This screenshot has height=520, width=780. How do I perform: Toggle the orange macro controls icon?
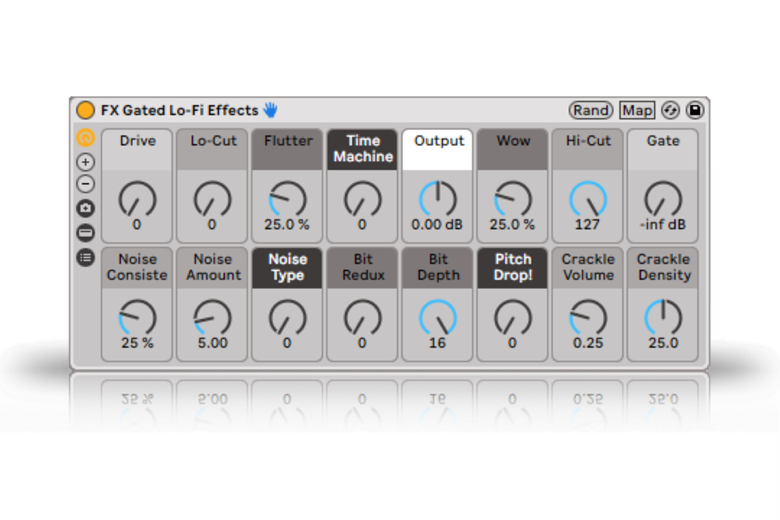click(x=86, y=137)
